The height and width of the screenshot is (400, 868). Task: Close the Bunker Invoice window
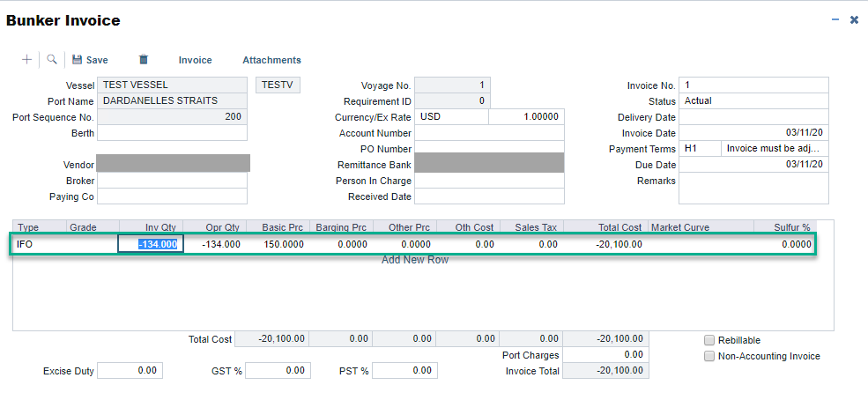(854, 19)
